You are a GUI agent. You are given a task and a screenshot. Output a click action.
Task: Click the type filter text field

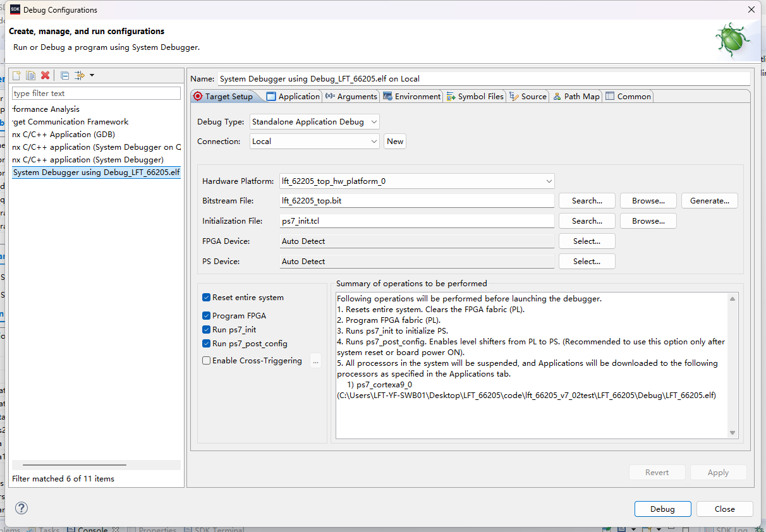click(96, 94)
